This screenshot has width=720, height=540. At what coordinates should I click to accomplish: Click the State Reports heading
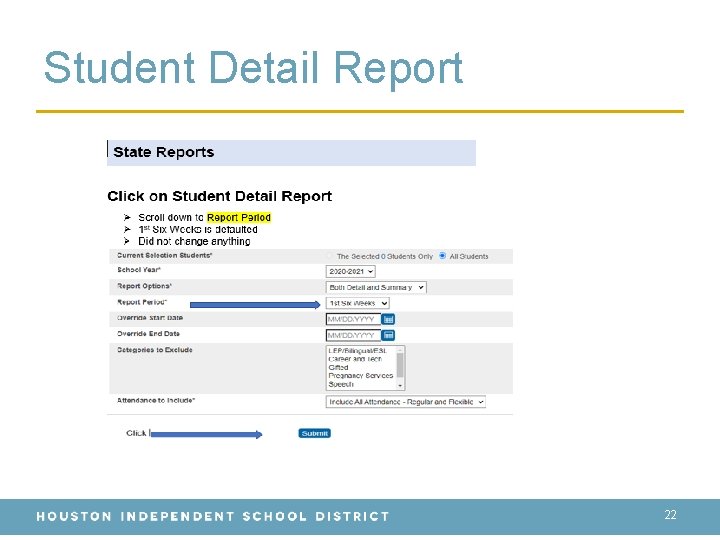tap(163, 152)
